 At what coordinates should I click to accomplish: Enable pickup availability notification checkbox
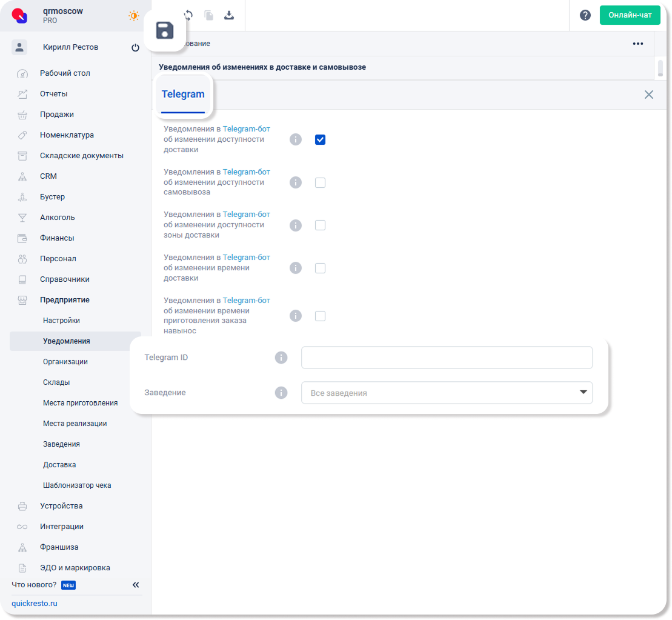pos(320,182)
